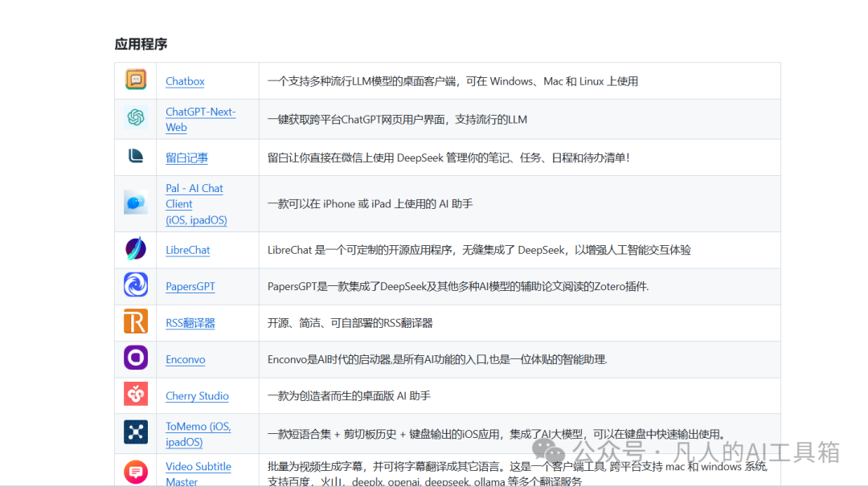Click the LibreChat feather icon
Viewport: 868px width, 487px height.
(136, 248)
